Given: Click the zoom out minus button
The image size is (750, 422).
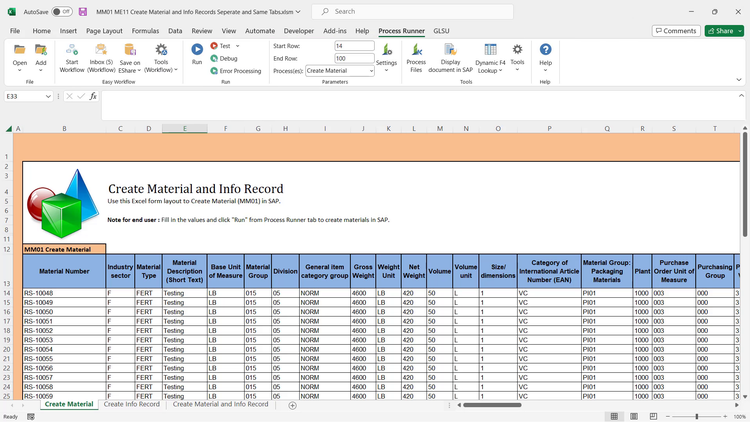Looking at the screenshot, I should tap(668, 417).
